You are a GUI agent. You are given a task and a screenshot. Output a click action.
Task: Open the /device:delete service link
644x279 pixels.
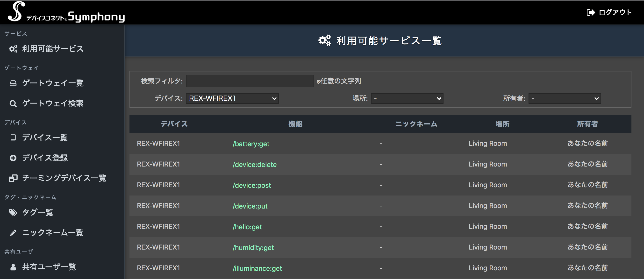point(255,165)
